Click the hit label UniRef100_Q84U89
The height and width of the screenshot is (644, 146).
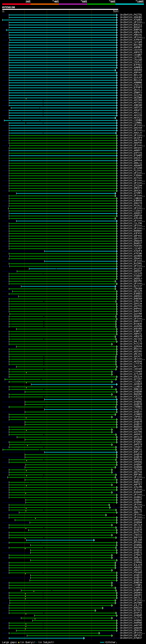coord(131,70)
